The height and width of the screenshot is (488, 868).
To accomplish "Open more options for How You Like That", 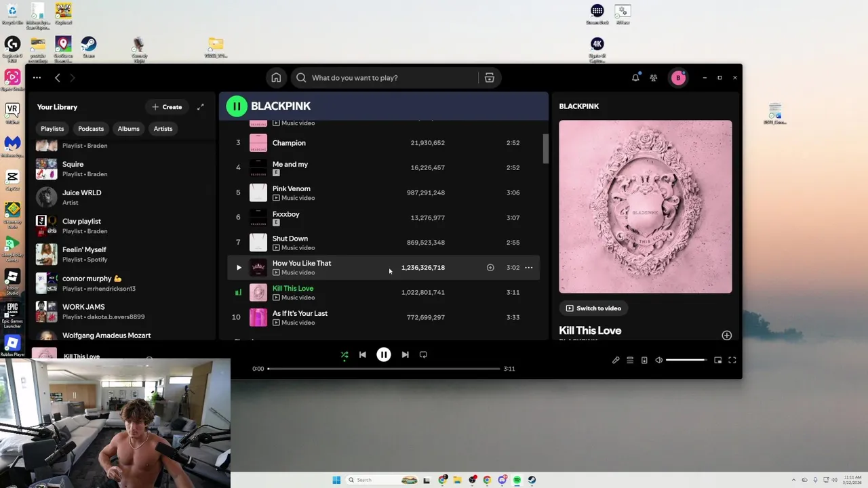I will tap(529, 268).
